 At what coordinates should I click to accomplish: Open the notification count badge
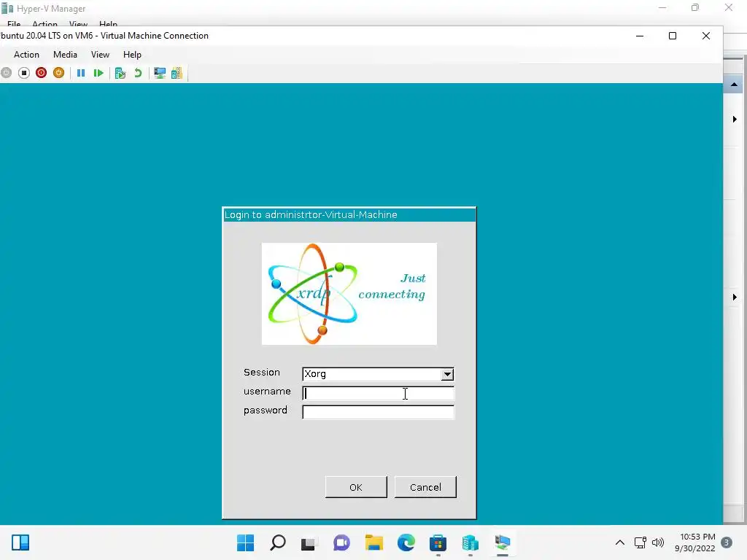[727, 542]
